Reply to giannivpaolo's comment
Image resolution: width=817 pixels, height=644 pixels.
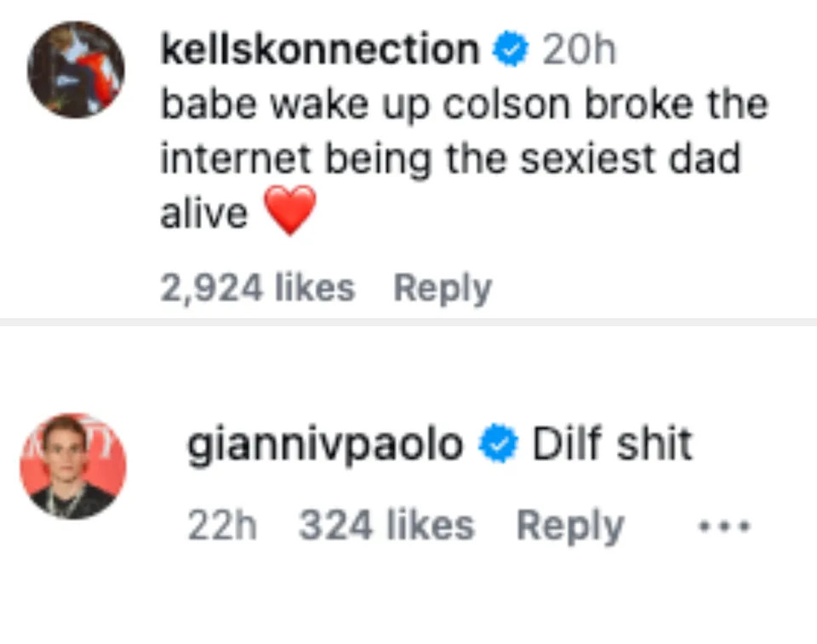[x=572, y=525]
